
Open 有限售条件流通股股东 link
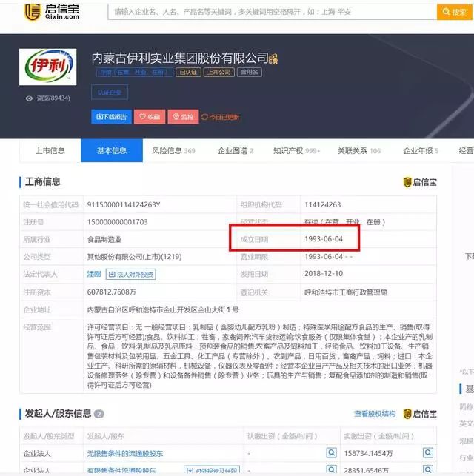tap(121, 471)
